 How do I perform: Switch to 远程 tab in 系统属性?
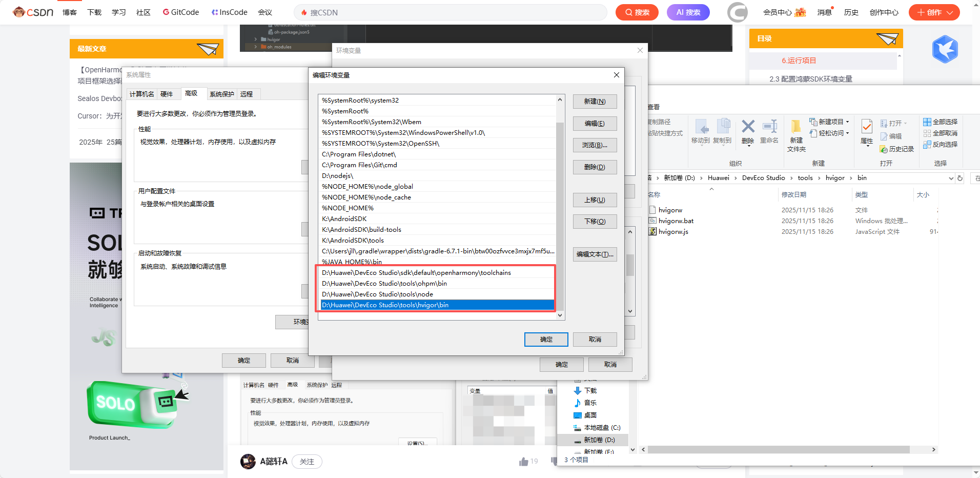pyautogui.click(x=247, y=94)
